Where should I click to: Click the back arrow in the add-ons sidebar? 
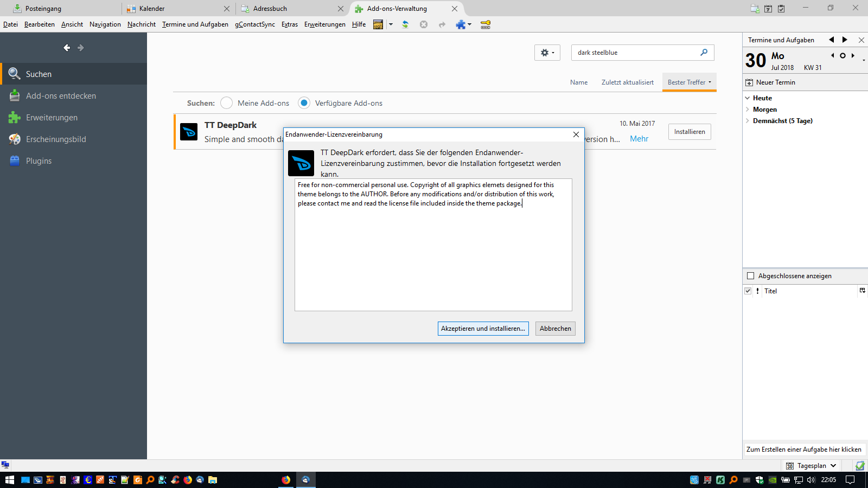pos(67,48)
